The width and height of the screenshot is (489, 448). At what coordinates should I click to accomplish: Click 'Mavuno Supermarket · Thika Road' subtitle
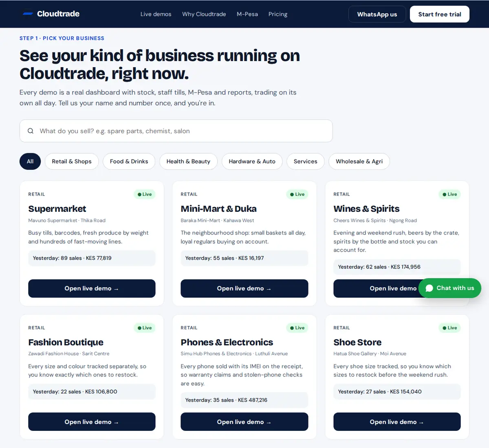pyautogui.click(x=67, y=220)
